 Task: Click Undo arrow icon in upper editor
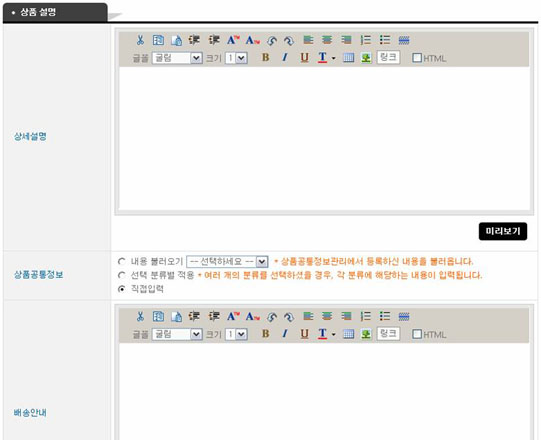[x=272, y=41]
